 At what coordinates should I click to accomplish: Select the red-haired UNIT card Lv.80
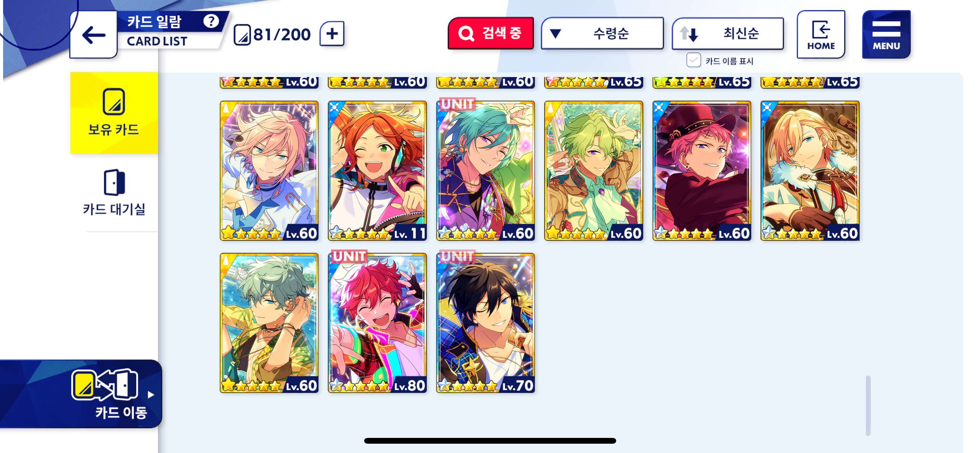377,323
